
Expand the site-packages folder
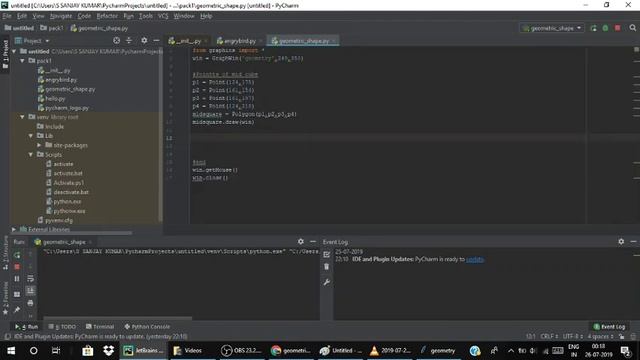(x=39, y=145)
